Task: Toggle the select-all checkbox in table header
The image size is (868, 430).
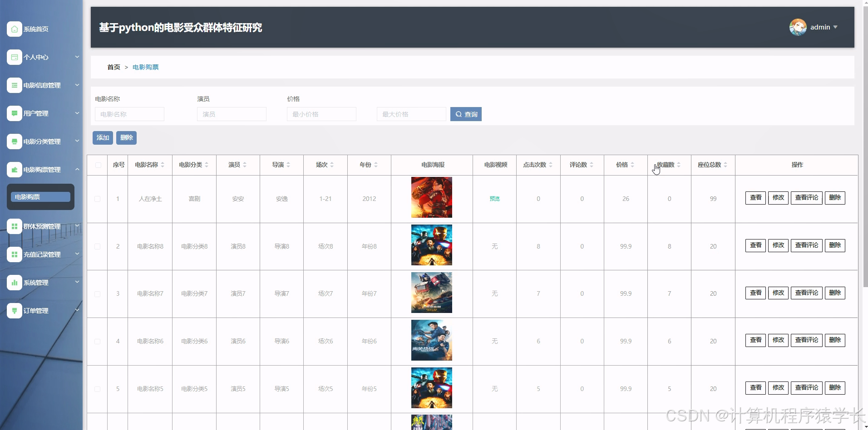Action: 98,165
